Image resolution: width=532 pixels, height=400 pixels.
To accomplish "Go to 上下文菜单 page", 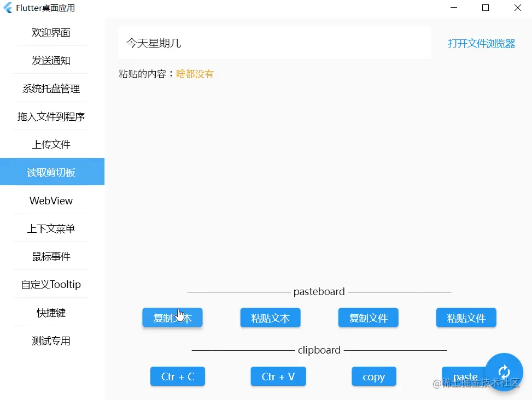I will click(51, 228).
